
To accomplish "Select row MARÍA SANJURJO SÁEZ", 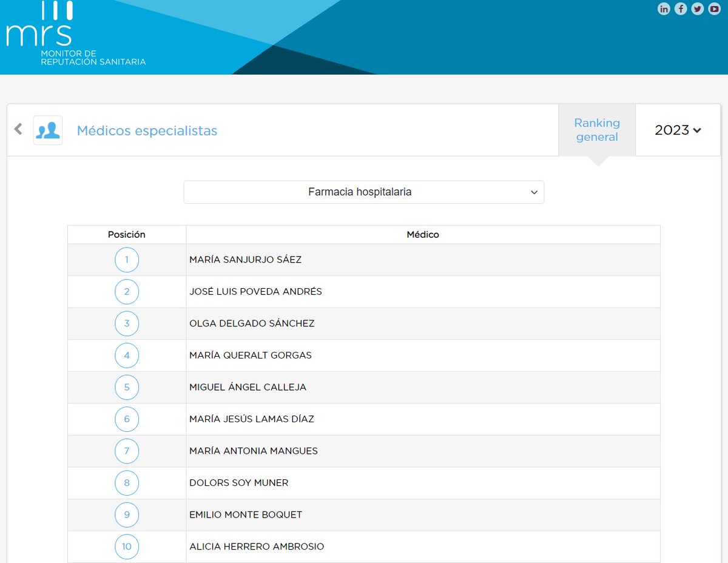I will [364, 260].
